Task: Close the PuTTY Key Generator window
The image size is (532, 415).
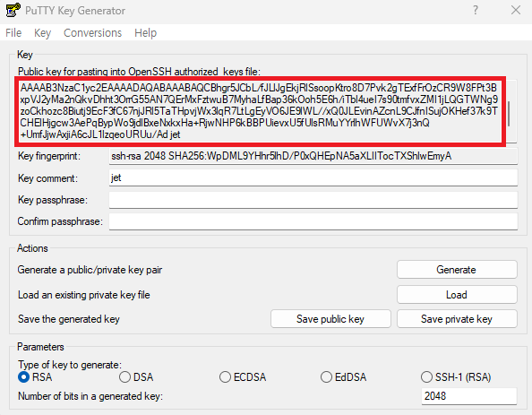Action: pos(516,10)
